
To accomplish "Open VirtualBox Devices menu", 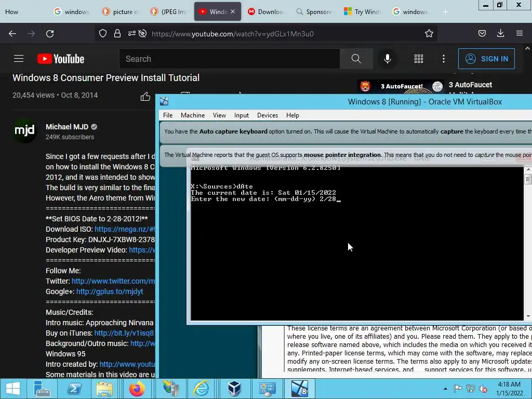I will [268, 115].
